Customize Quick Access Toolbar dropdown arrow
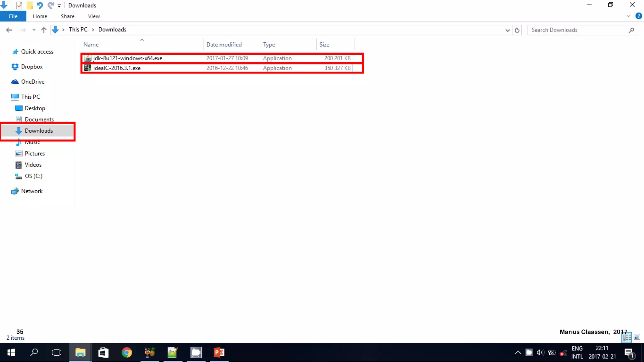 59,6
